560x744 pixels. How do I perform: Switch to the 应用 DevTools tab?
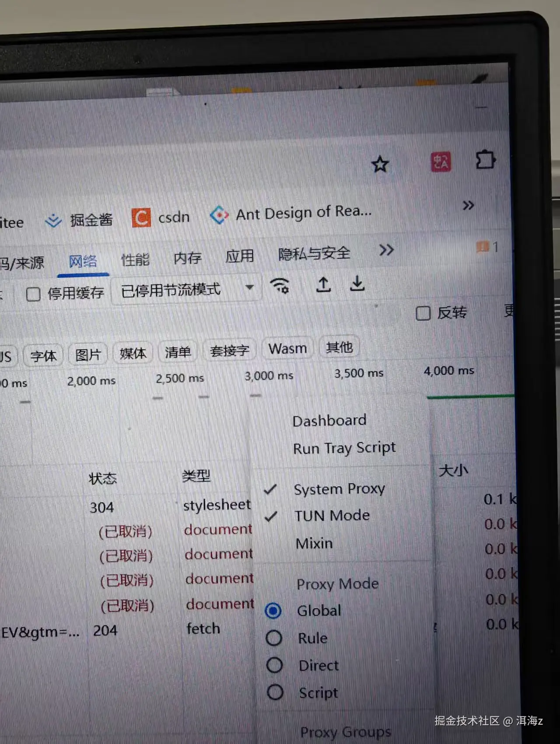[240, 256]
